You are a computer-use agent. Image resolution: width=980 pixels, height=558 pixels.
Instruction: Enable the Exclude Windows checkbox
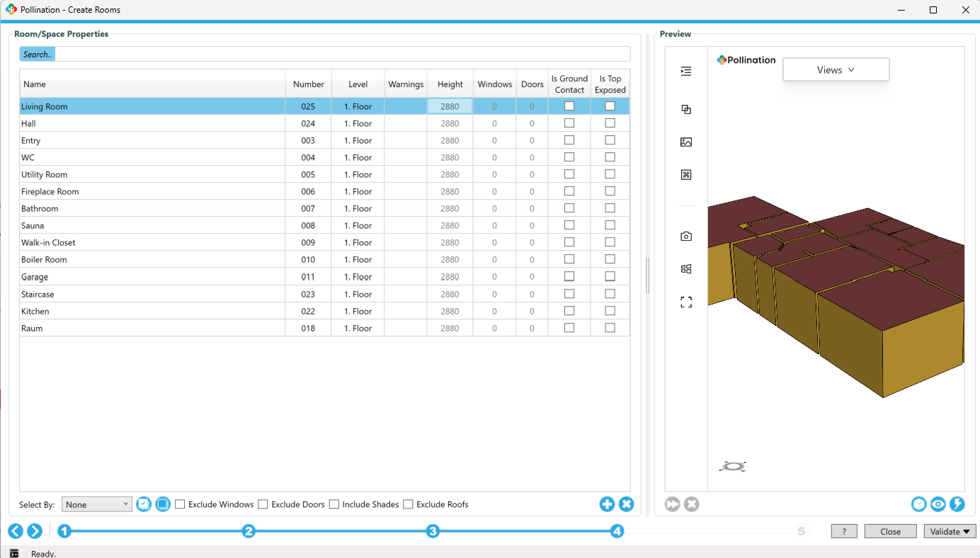181,505
